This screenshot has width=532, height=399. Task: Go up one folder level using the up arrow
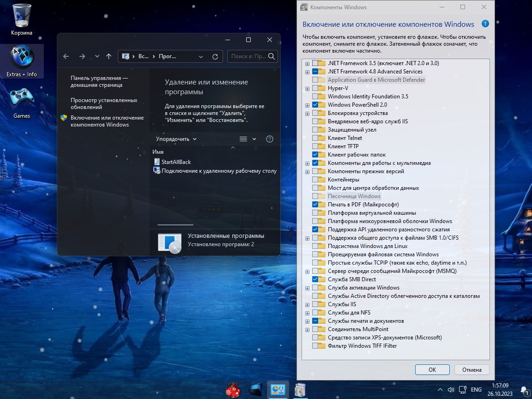(x=109, y=56)
